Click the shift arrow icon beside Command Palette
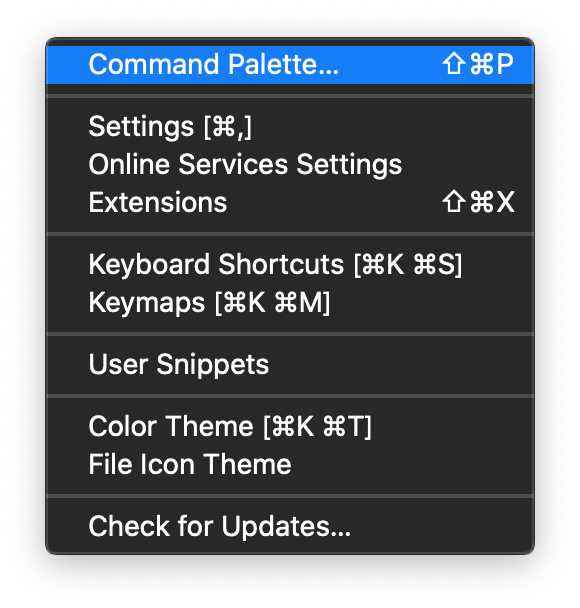This screenshot has width=580, height=608. point(454,64)
